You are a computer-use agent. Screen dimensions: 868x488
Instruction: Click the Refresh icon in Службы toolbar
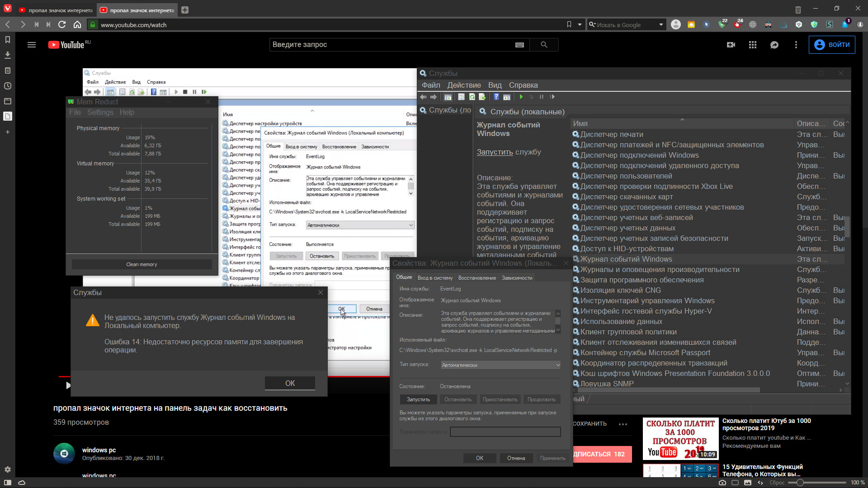(472, 97)
